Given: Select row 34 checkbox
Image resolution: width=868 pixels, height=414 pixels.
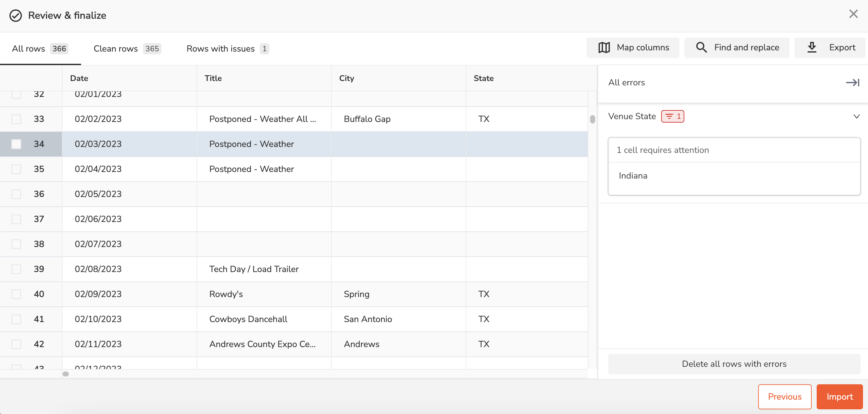Looking at the screenshot, I should [16, 144].
